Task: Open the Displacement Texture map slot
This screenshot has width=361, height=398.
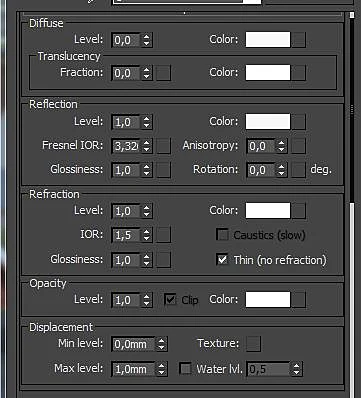Action: pos(253,344)
